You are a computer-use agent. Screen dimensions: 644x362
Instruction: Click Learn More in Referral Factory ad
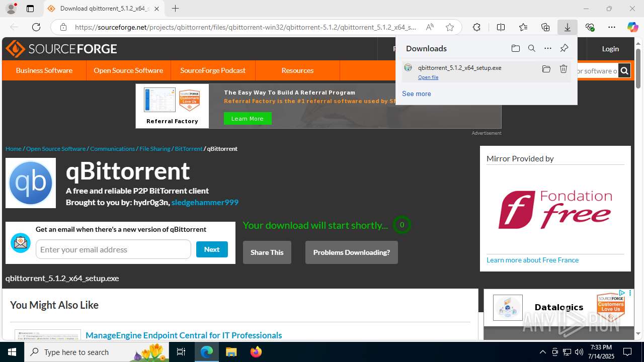tap(248, 119)
